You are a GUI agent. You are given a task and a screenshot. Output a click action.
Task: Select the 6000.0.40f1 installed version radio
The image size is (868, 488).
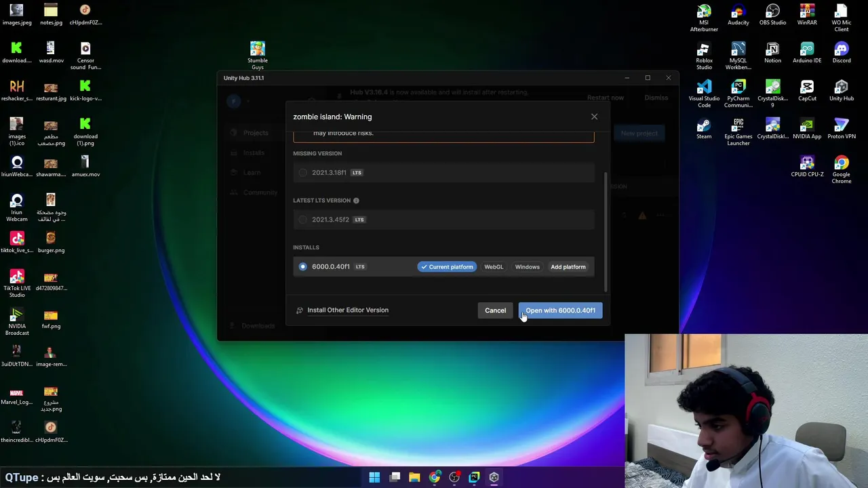(x=303, y=266)
